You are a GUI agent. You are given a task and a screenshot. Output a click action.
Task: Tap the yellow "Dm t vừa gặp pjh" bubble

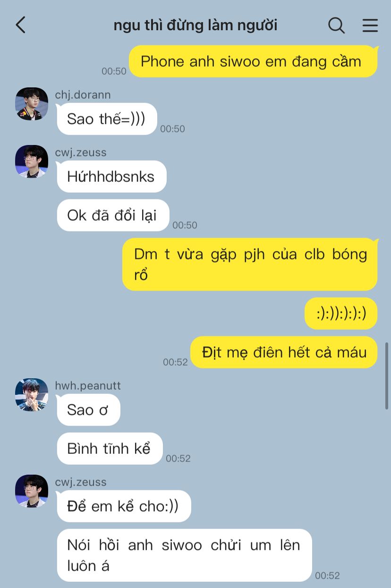[x=250, y=264]
